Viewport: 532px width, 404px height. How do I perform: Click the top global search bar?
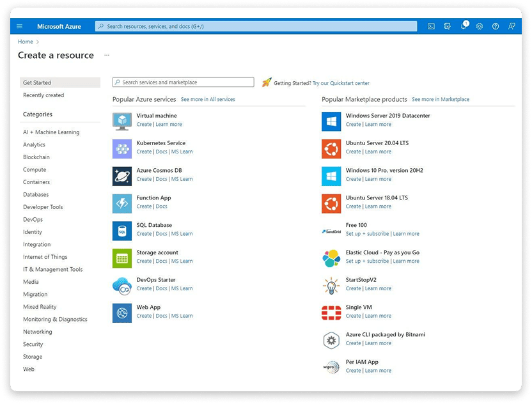pyautogui.click(x=256, y=26)
